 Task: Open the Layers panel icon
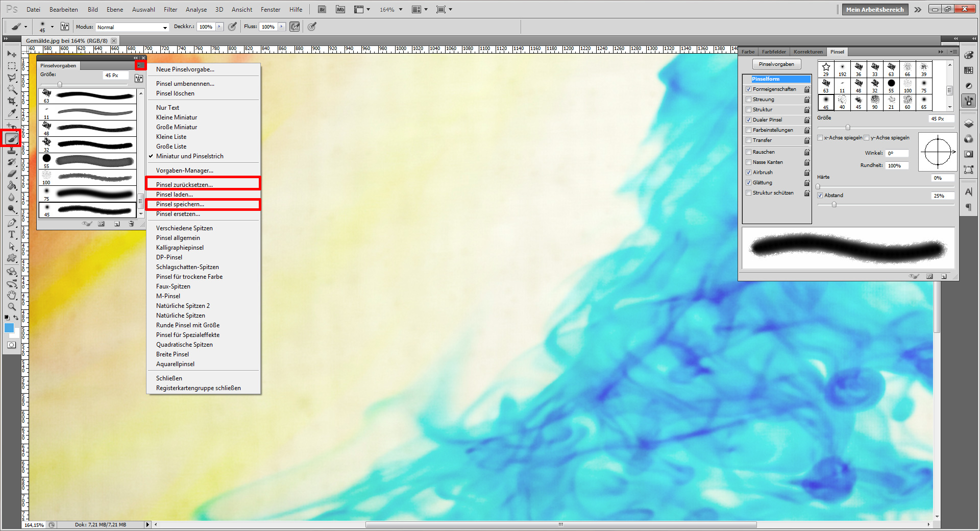tap(968, 123)
